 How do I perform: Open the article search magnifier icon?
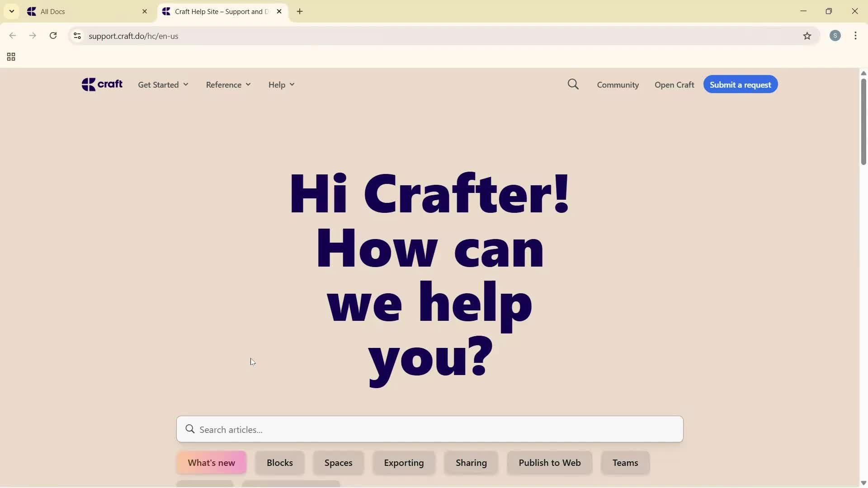pyautogui.click(x=573, y=84)
